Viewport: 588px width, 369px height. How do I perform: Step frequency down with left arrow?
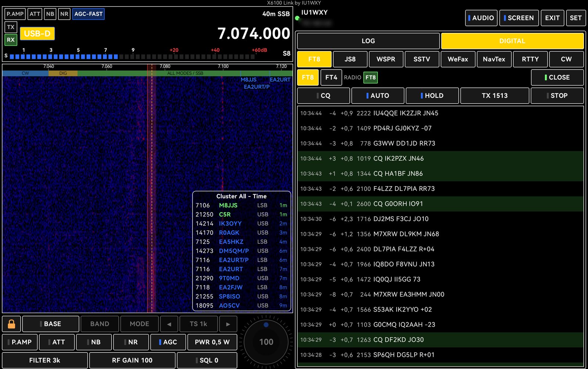click(169, 324)
